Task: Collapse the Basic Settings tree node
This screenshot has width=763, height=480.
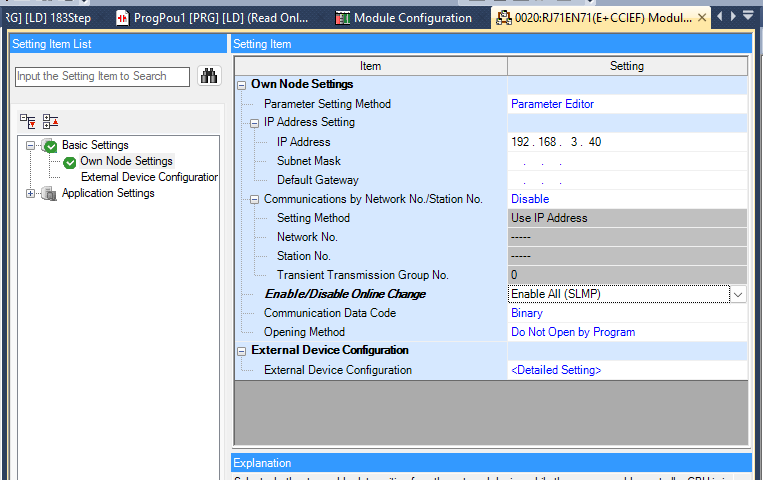Action: [31, 146]
